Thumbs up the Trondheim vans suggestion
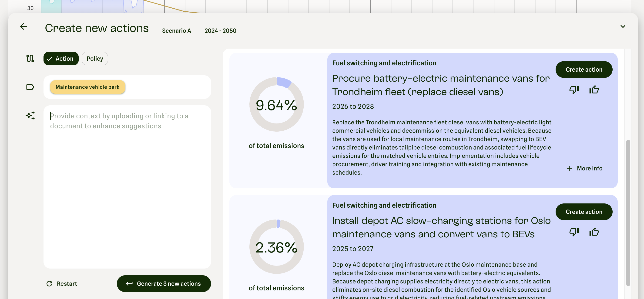The width and height of the screenshot is (644, 299). tap(594, 90)
